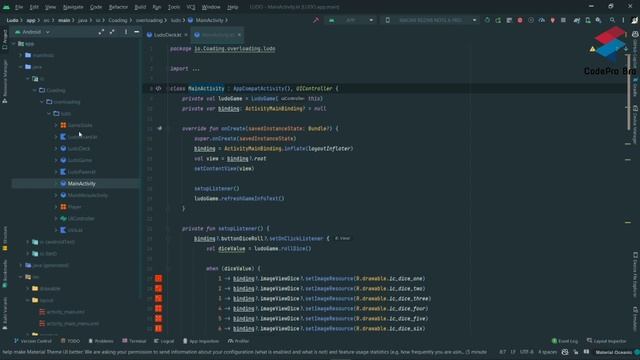Open the Refactor menu
This screenshot has height=360, width=640.
(x=118, y=7)
